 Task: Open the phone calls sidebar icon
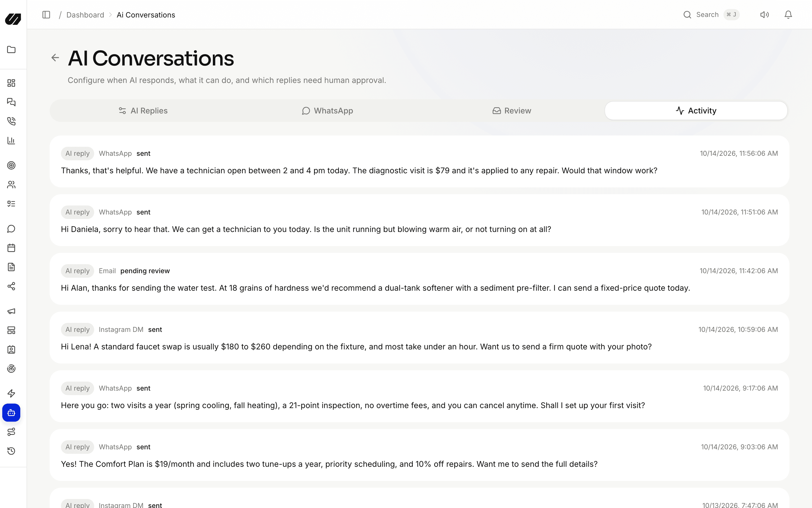point(11,121)
